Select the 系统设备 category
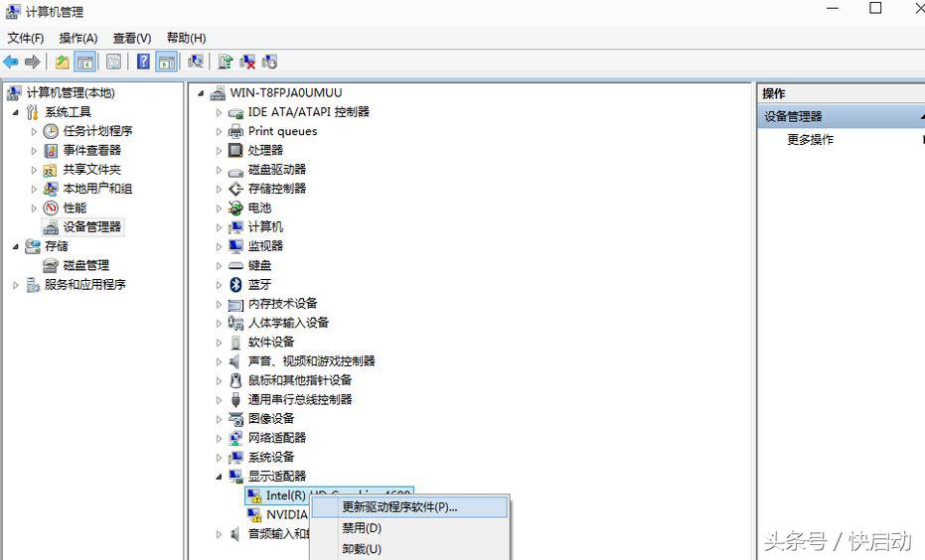 (x=271, y=457)
